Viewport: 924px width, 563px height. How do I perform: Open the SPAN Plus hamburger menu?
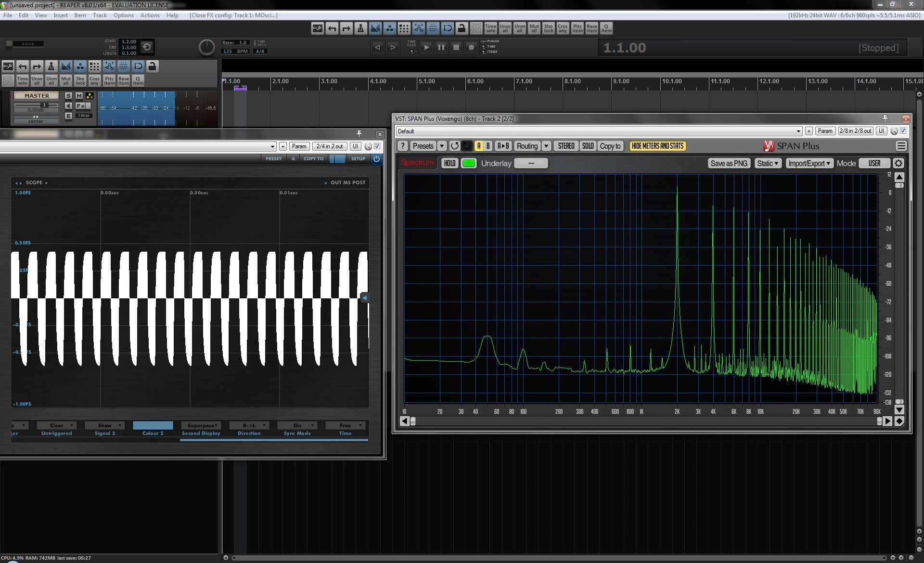(x=901, y=146)
